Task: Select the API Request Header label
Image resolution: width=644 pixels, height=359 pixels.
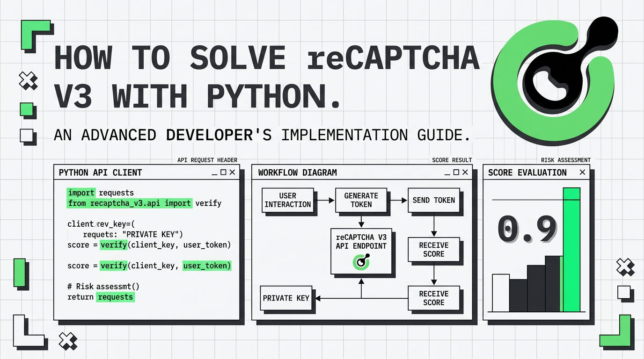Action: (207, 160)
